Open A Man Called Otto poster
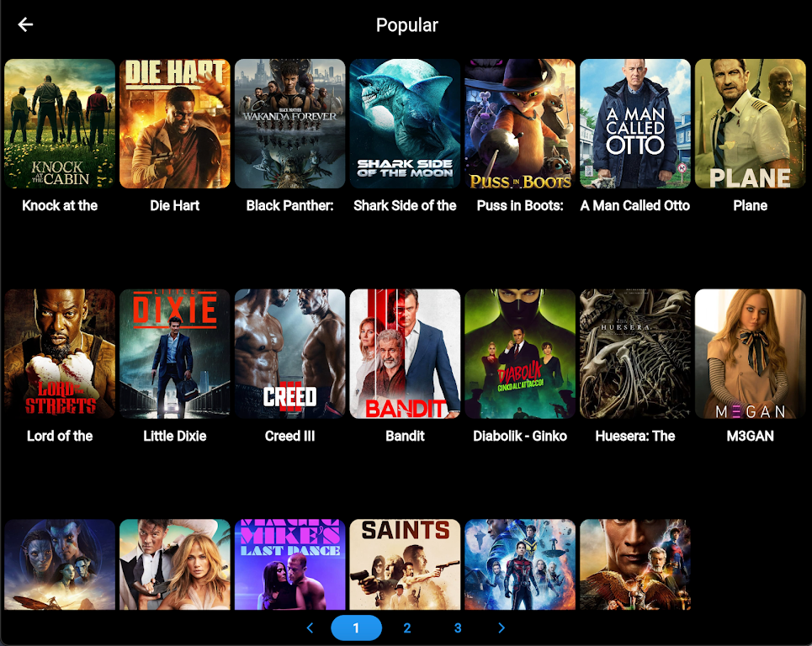 tap(635, 124)
